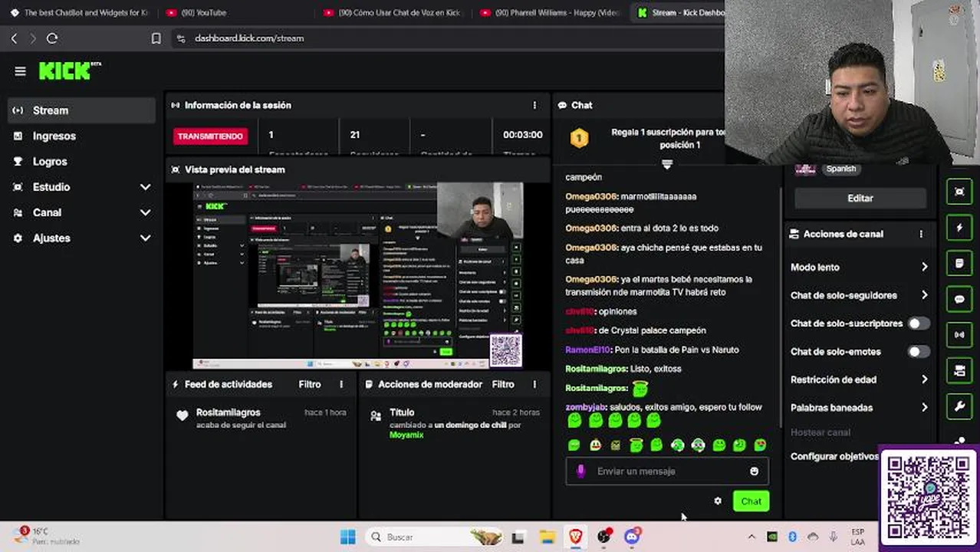980x552 pixels.
Task: Click the browser back arrow
Action: pyautogui.click(x=14, y=38)
